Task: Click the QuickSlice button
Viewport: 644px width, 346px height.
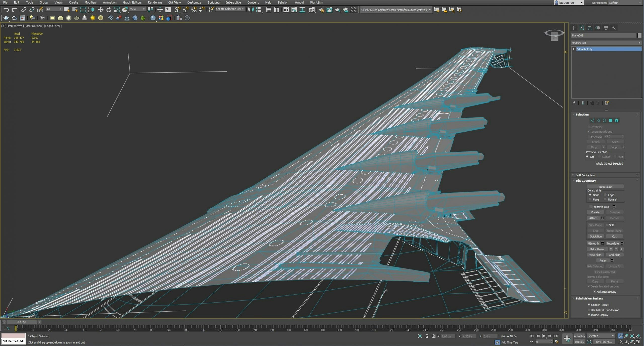Action: (x=595, y=237)
